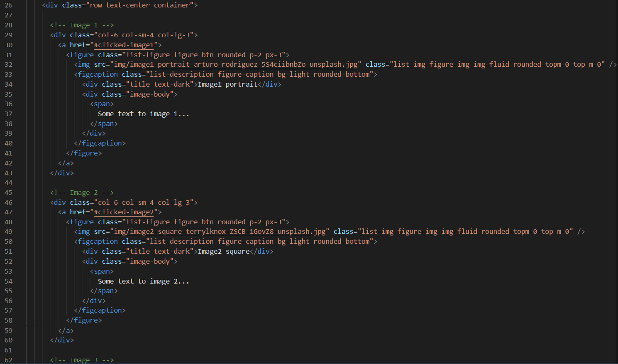Click "Some text to image 1..."
Screen dimensions: 618x364
point(144,114)
